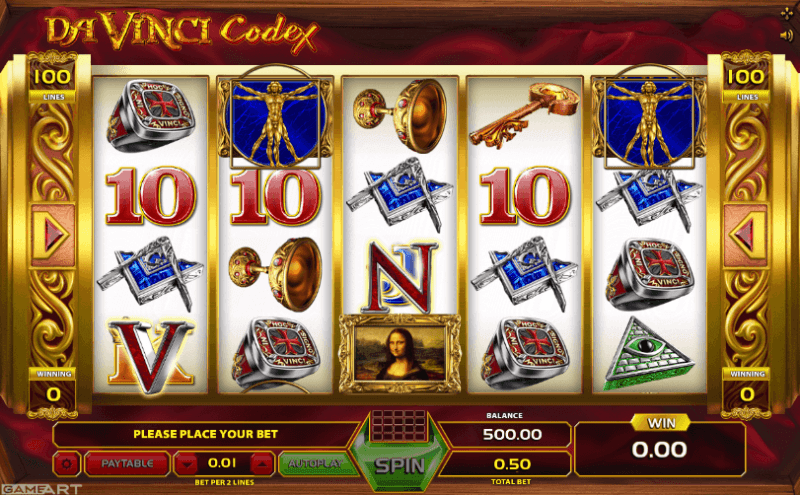The image size is (800, 495).
Task: Click the paylines grid above SPIN
Action: [x=399, y=426]
